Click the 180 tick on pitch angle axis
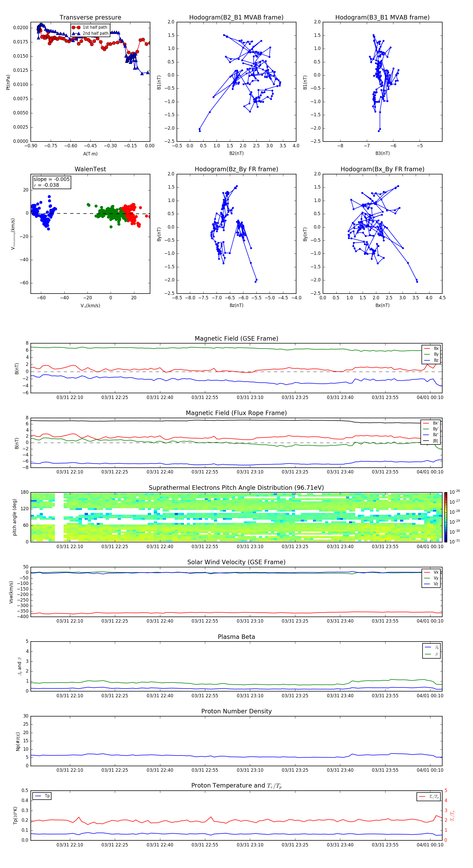The height and width of the screenshot is (868, 473). click(25, 492)
